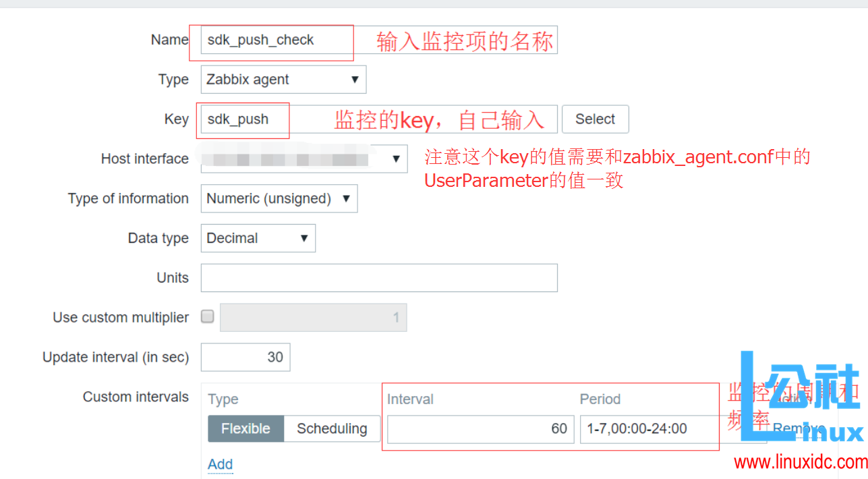Click the Add link under Custom intervals
Viewport: 868px width, 479px height.
click(x=220, y=464)
